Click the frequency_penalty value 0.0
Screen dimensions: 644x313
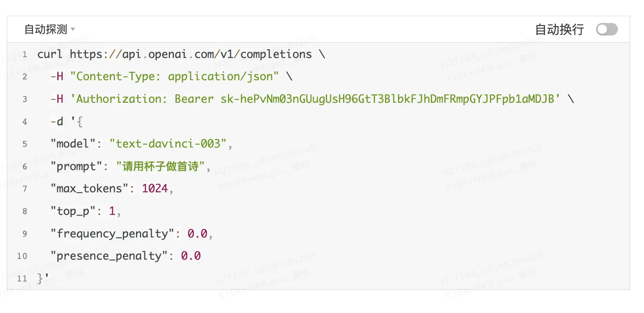point(197,234)
